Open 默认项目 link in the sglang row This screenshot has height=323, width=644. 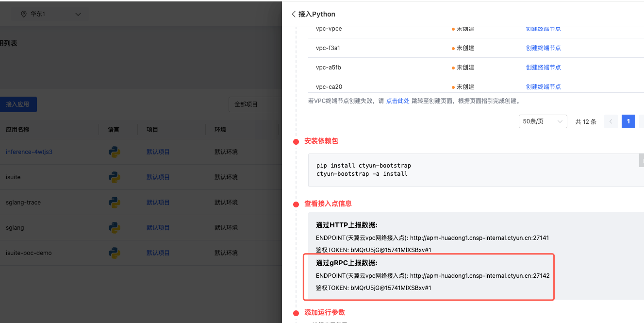(x=158, y=228)
